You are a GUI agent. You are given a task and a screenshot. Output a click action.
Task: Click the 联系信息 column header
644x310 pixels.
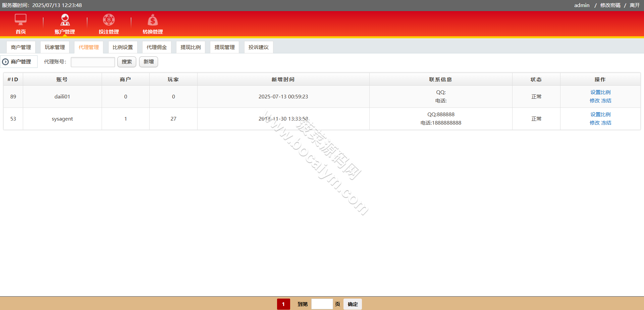pos(441,80)
